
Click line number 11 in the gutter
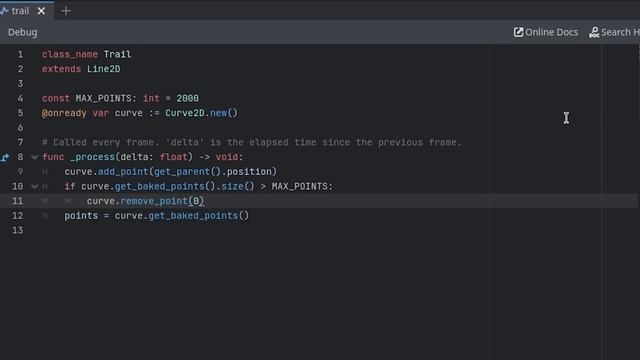coord(18,201)
